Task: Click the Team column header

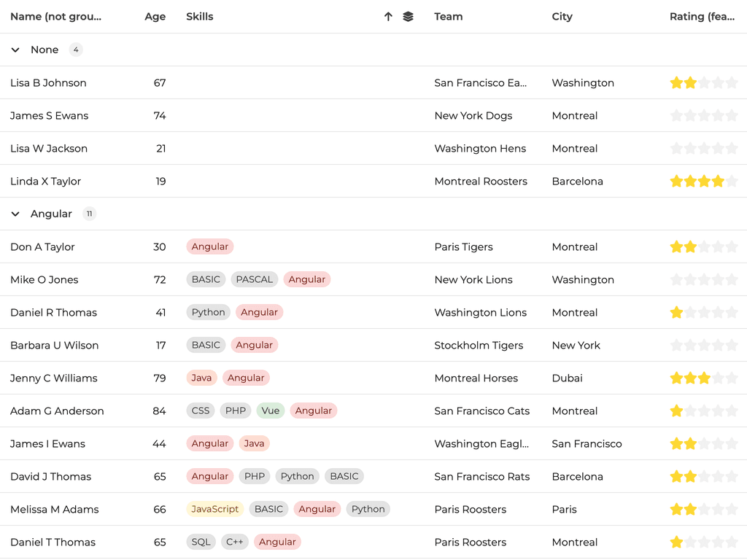Action: pyautogui.click(x=448, y=17)
